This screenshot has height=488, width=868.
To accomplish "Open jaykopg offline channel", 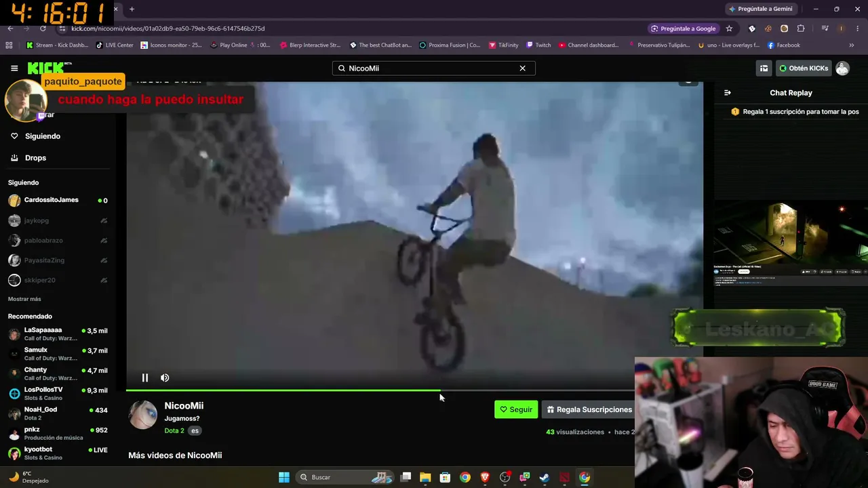I will pos(58,220).
